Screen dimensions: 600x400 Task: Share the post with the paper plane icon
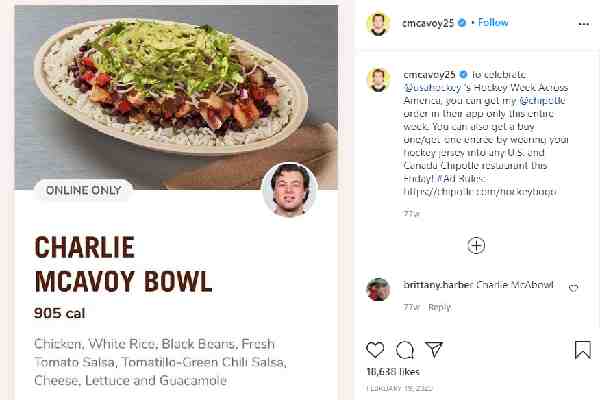[434, 349]
